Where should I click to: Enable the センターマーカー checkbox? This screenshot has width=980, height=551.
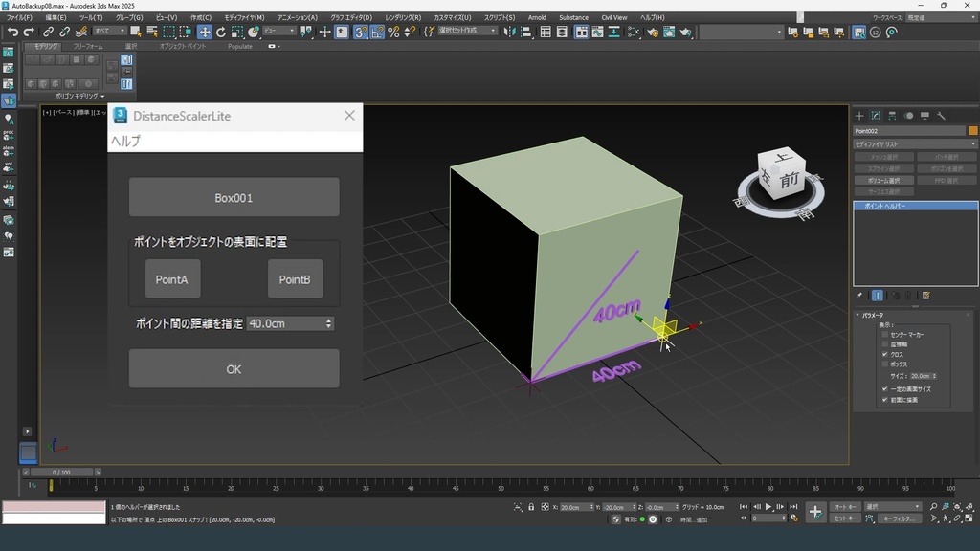tap(884, 335)
